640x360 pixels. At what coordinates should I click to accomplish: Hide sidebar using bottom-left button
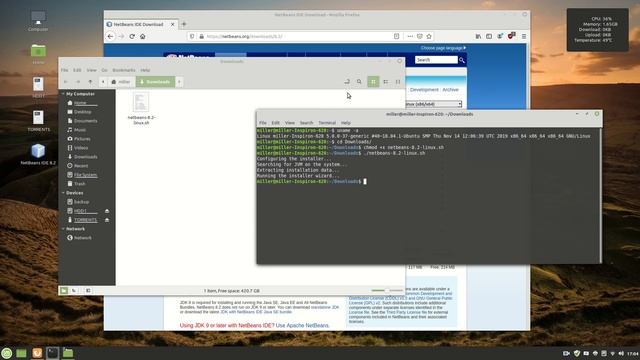[x=88, y=291]
